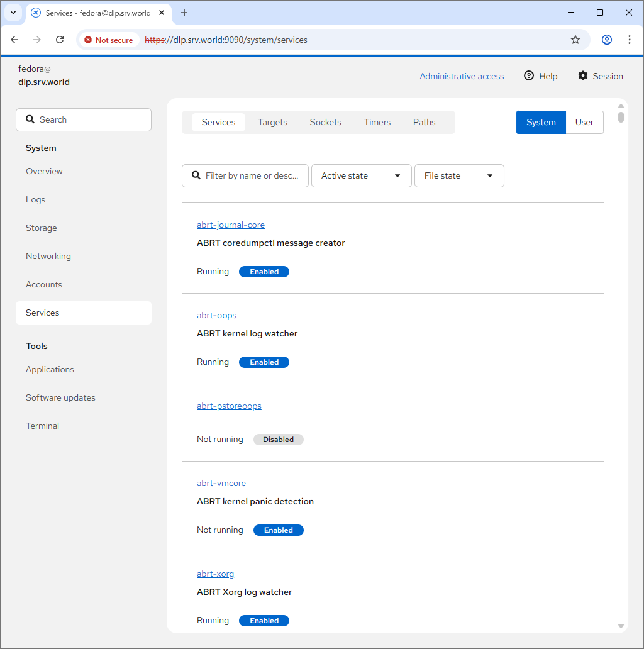644x649 pixels.
Task: Click the browser back arrow
Action: point(15,40)
